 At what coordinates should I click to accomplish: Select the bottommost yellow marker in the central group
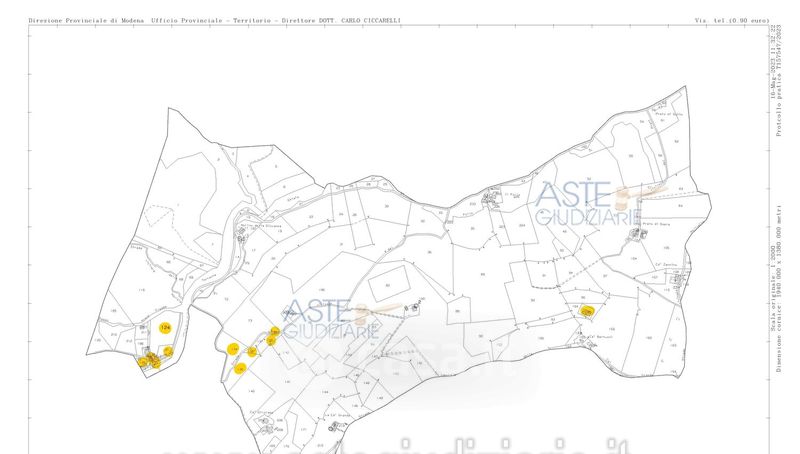pos(241,369)
